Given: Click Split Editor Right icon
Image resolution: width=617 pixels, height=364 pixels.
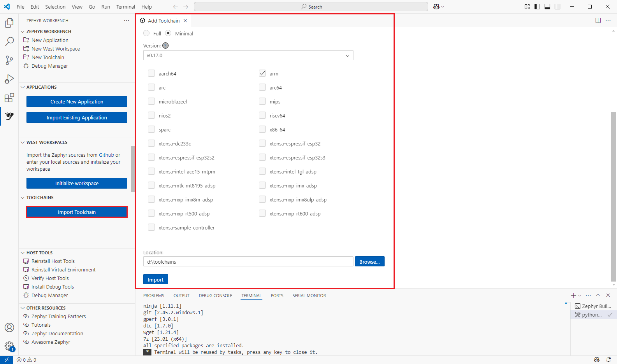Looking at the screenshot, I should 598,21.
